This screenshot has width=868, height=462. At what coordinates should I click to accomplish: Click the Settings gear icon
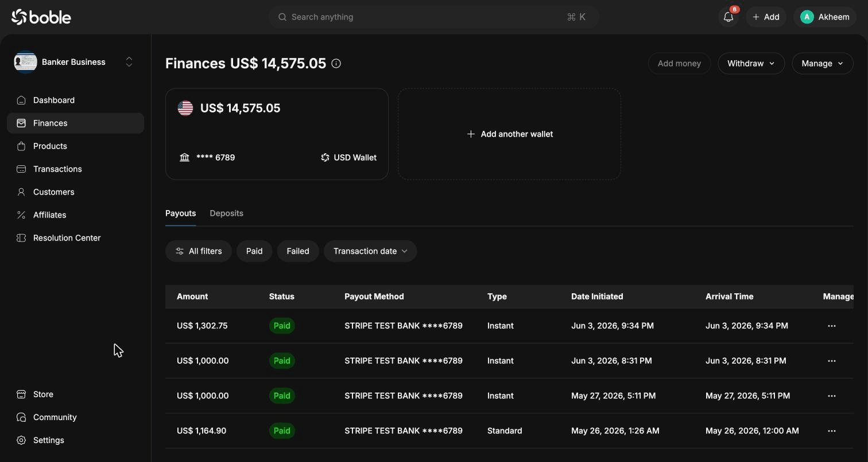point(21,440)
